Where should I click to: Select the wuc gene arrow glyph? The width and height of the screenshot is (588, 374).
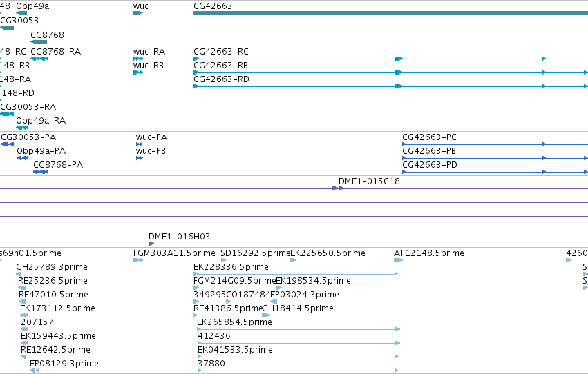coord(138,13)
